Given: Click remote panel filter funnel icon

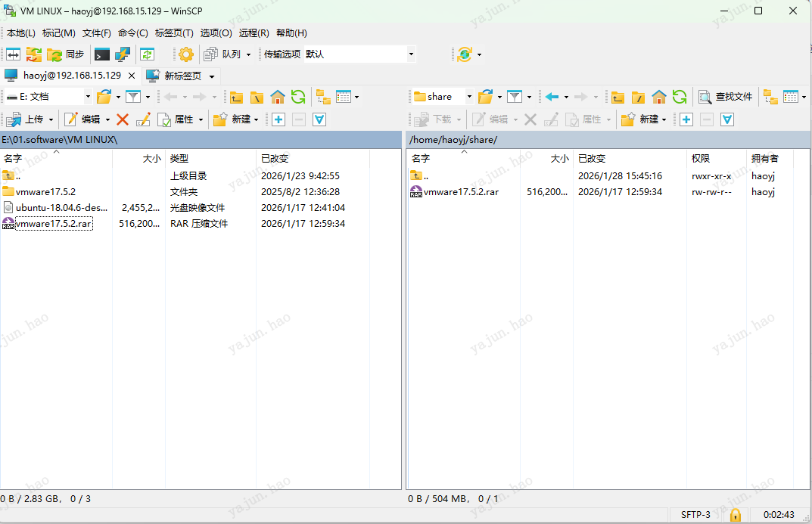Looking at the screenshot, I should [515, 97].
